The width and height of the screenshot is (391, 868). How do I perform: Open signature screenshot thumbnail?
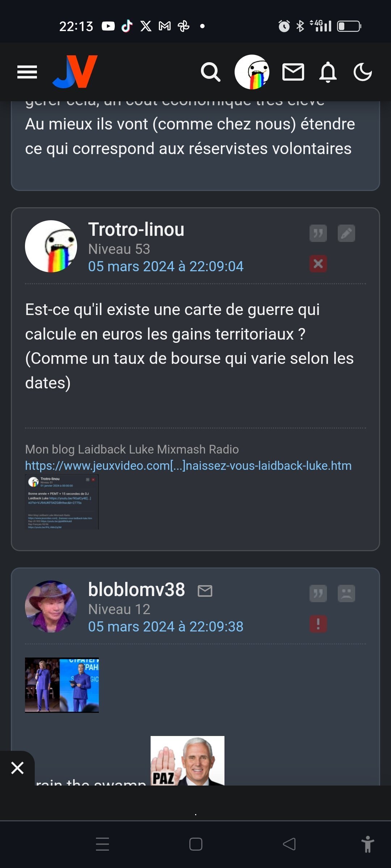coord(62,502)
